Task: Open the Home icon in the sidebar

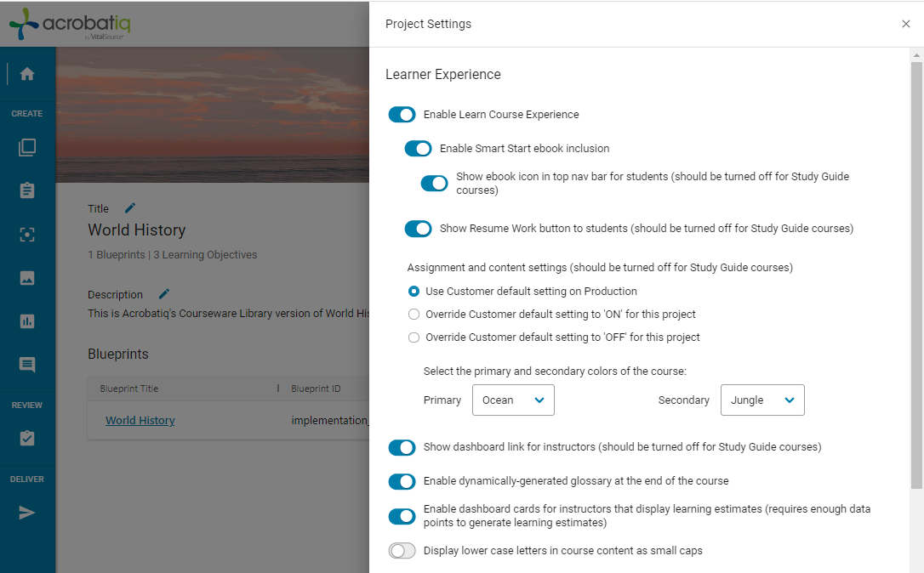Action: click(x=27, y=74)
